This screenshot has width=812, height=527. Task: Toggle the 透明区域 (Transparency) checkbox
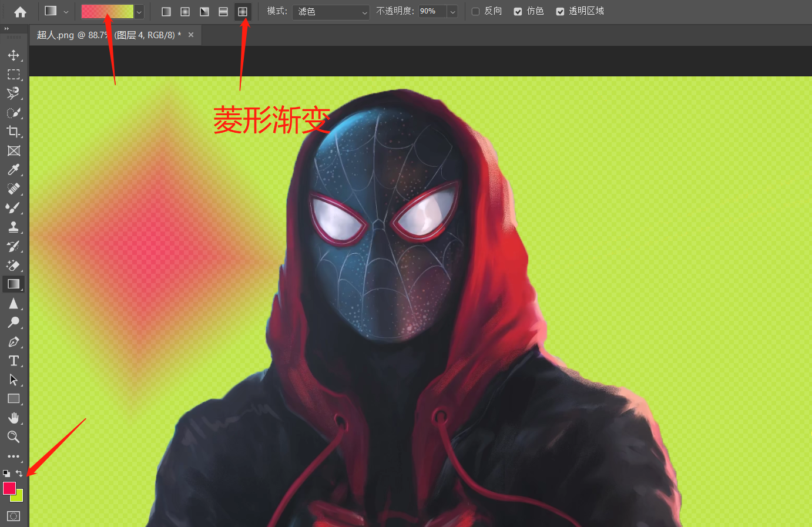click(560, 11)
